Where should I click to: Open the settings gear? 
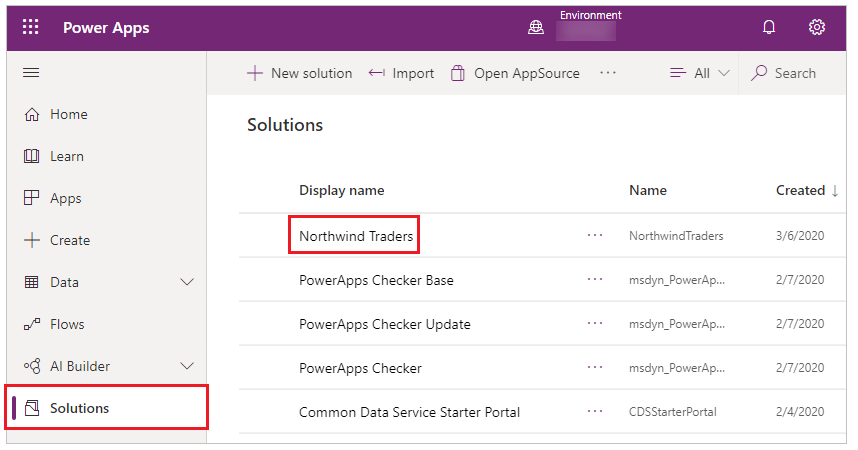(816, 27)
